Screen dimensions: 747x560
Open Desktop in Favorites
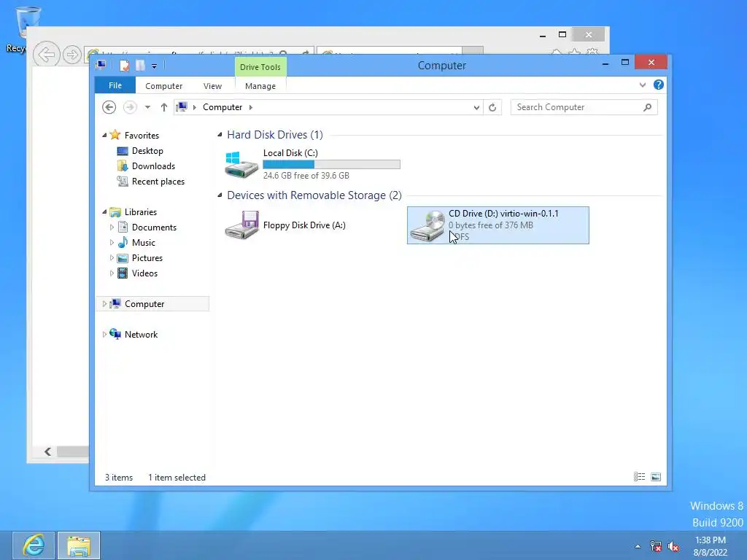147,150
